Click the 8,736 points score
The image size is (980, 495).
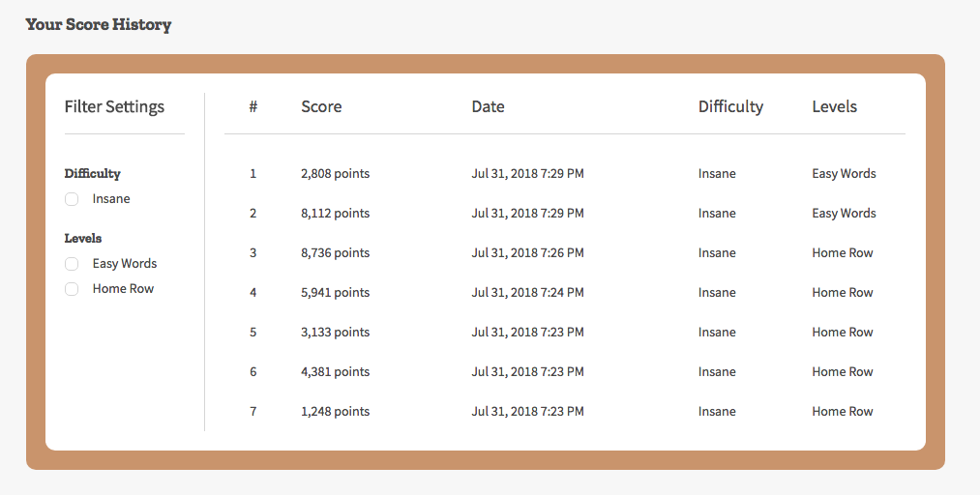(x=335, y=253)
